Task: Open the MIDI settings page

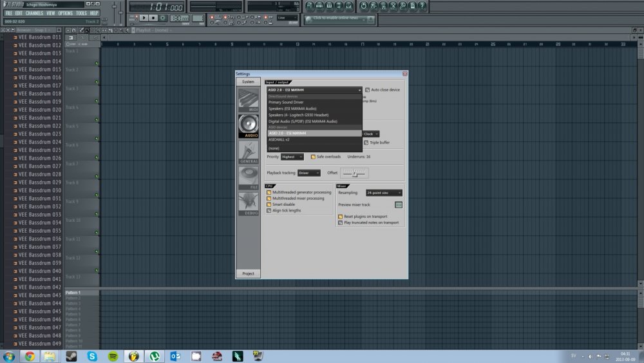Action: 249,100
